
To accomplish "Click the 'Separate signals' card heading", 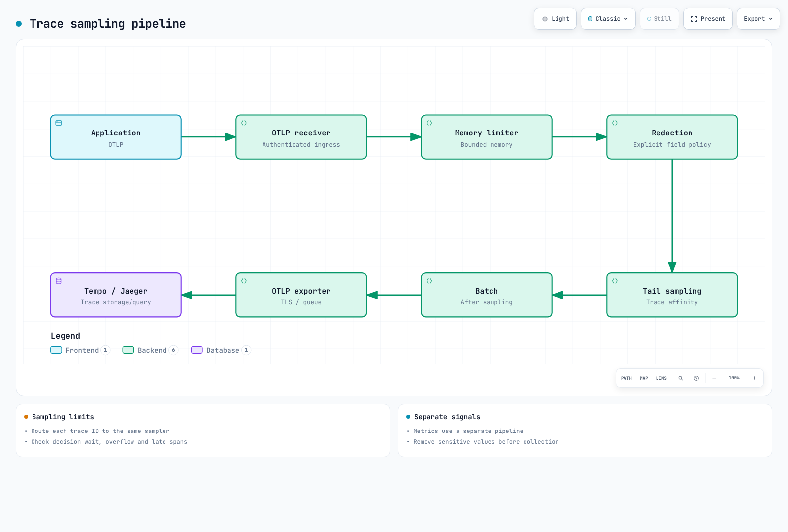I will pos(447,417).
